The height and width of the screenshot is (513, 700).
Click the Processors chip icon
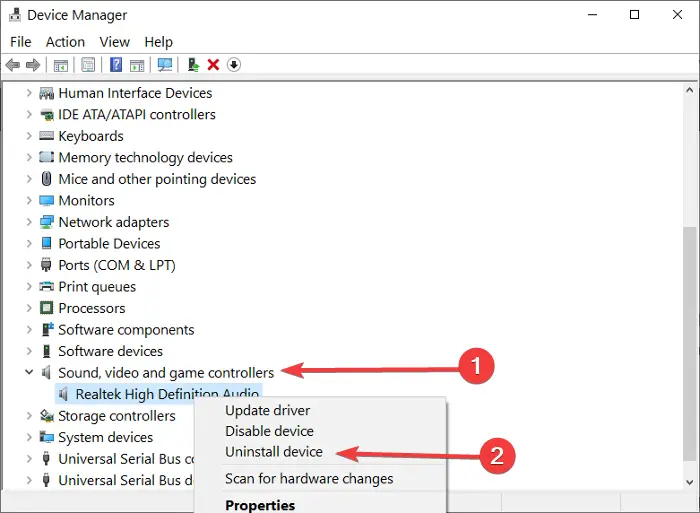46,308
